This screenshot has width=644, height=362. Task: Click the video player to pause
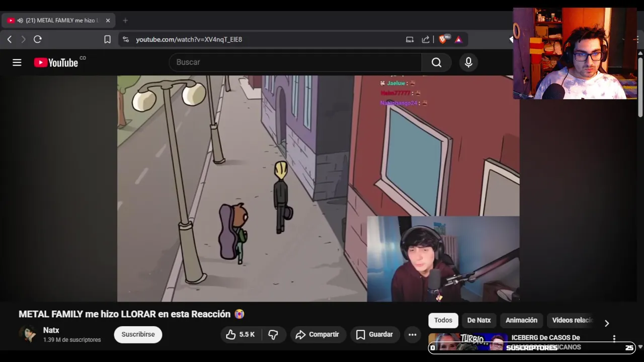pos(318,189)
